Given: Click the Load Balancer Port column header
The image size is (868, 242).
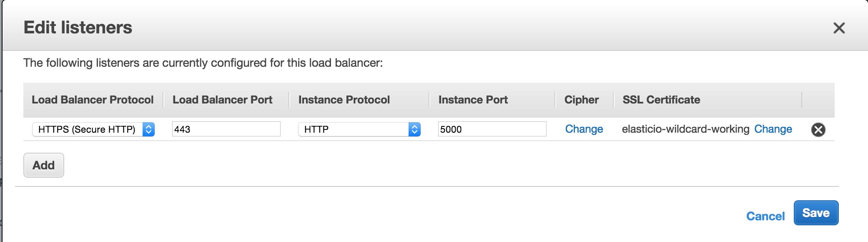Looking at the screenshot, I should coord(223,100).
